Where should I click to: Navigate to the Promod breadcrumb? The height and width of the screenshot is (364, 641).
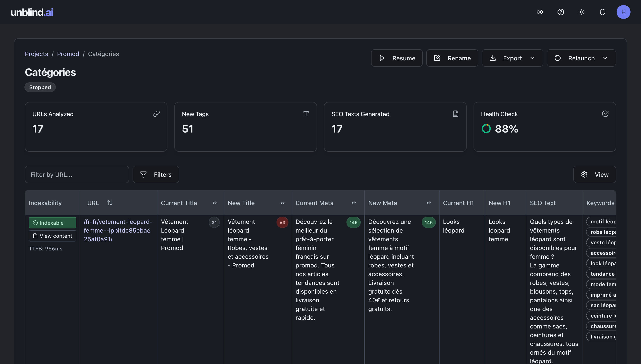coord(68,54)
